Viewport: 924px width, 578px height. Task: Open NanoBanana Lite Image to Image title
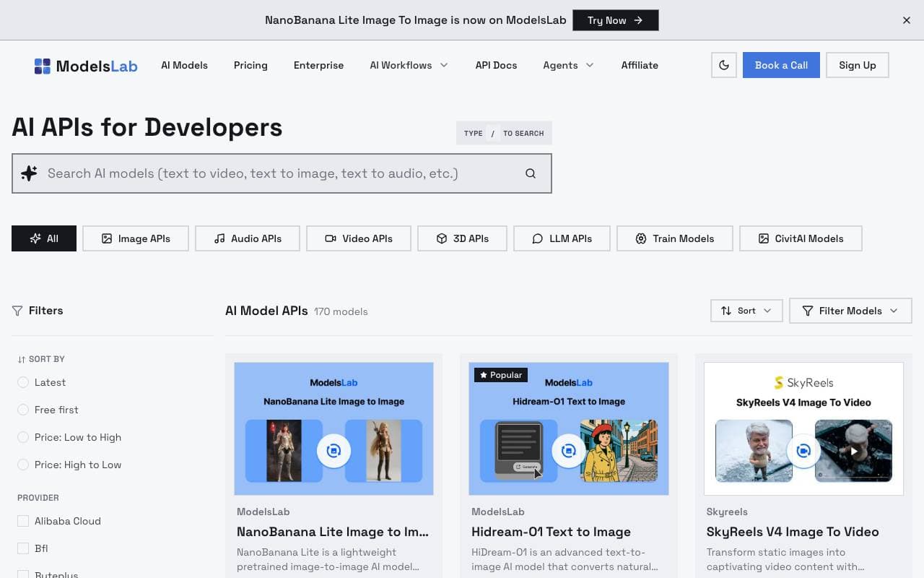(333, 532)
